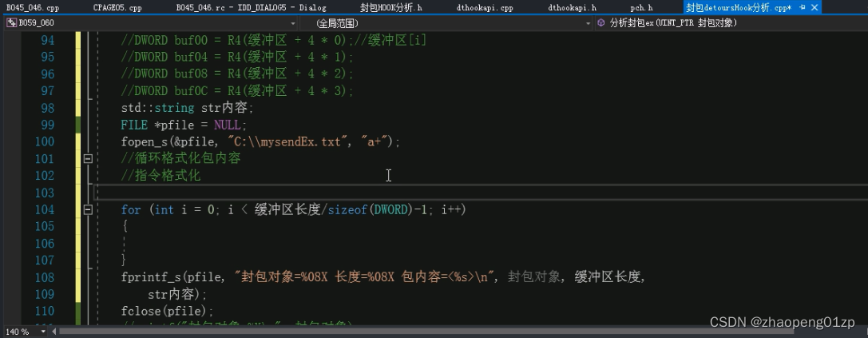Screen dimensions: 868x338
Task: Click 'str内容);' on line 109
Action: pyautogui.click(x=177, y=294)
